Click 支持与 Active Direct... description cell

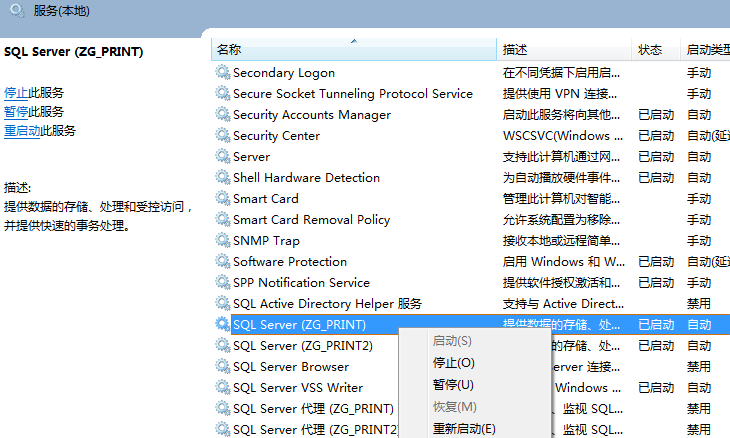click(563, 303)
